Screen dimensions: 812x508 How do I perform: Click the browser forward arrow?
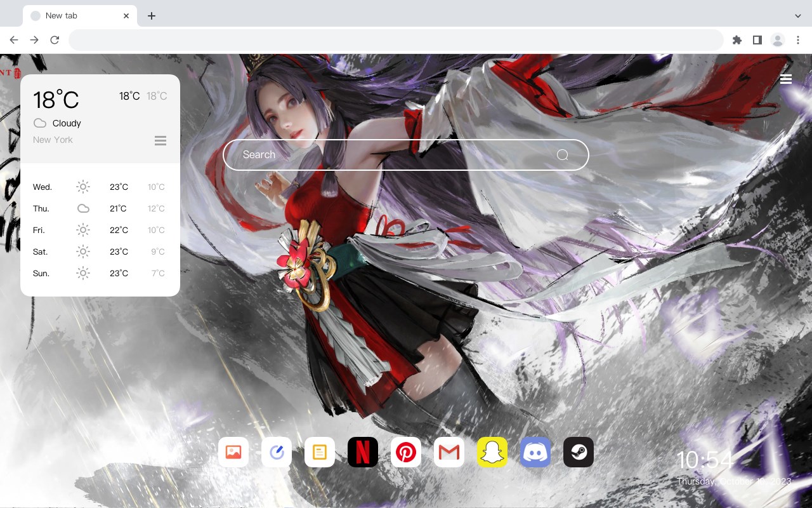pos(34,40)
